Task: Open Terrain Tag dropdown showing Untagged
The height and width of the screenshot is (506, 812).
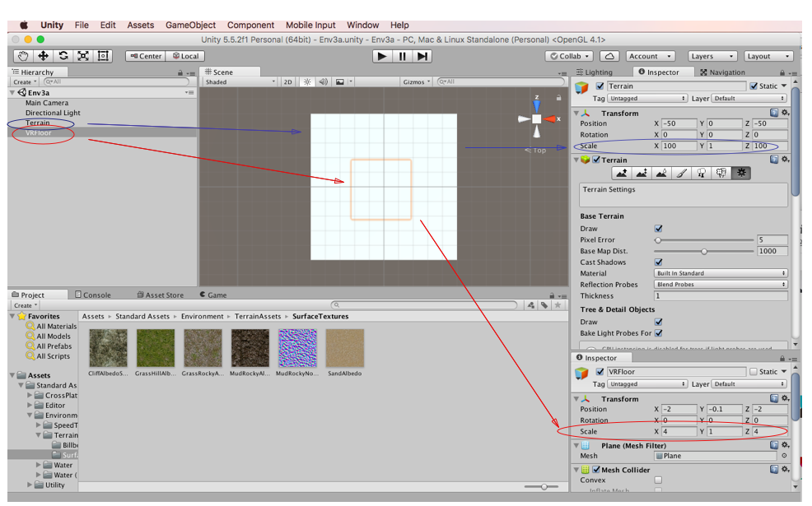Action: point(647,98)
